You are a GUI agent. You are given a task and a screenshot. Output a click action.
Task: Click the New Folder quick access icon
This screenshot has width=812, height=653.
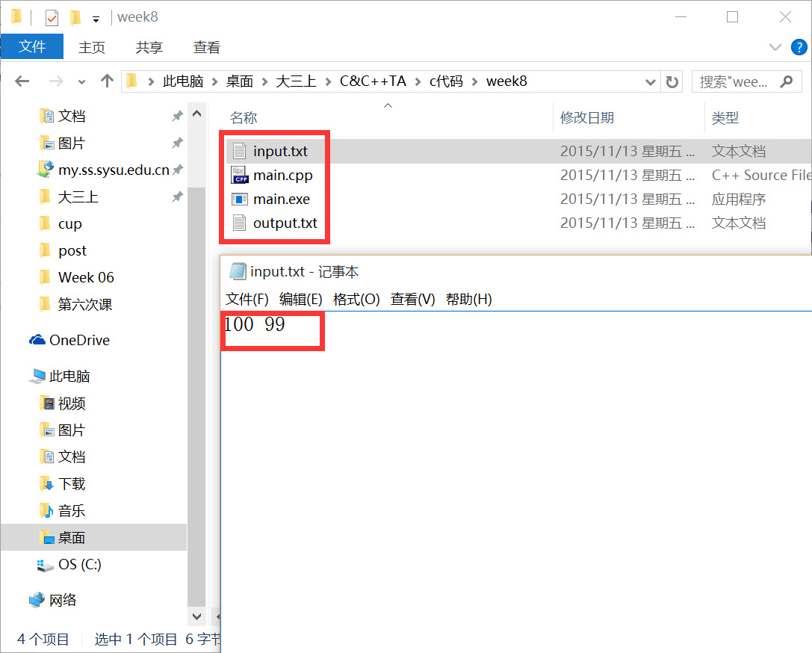click(75, 18)
